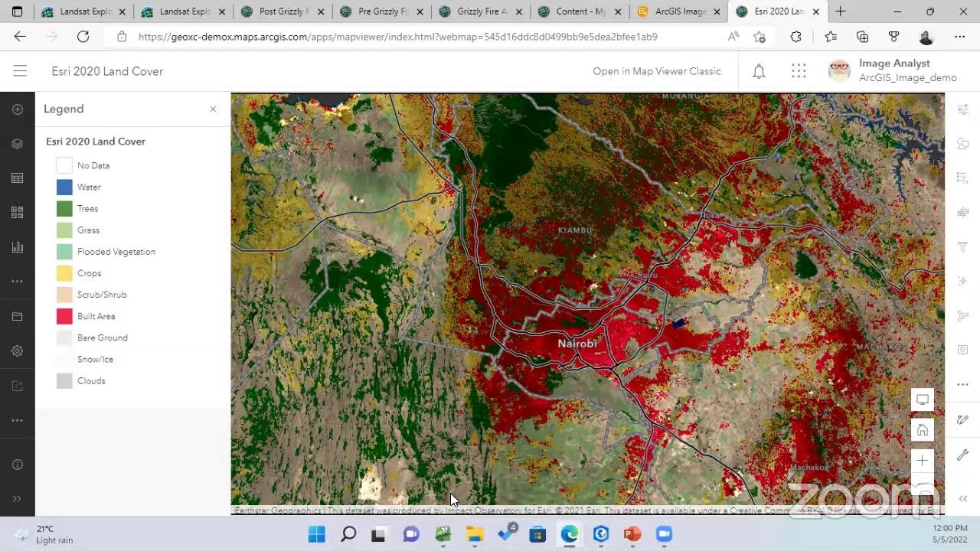
Task: Open the hamburger menu beside map title
Action: pyautogui.click(x=20, y=71)
